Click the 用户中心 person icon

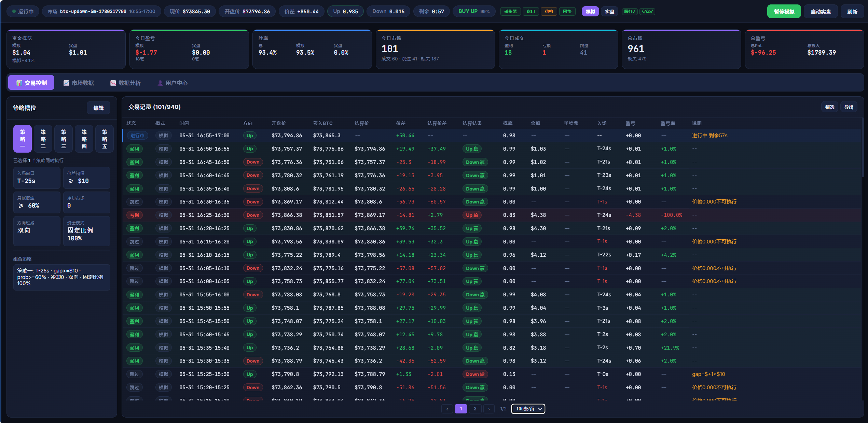[x=160, y=83]
